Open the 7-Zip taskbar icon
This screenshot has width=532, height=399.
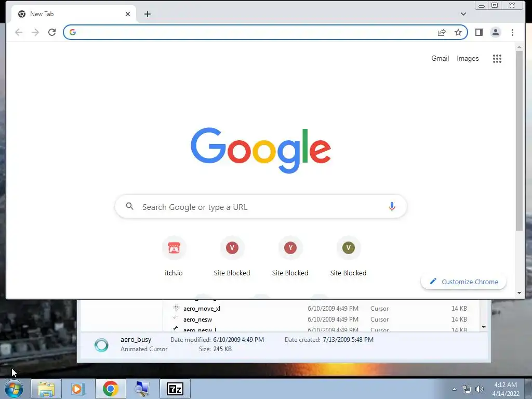click(x=175, y=389)
